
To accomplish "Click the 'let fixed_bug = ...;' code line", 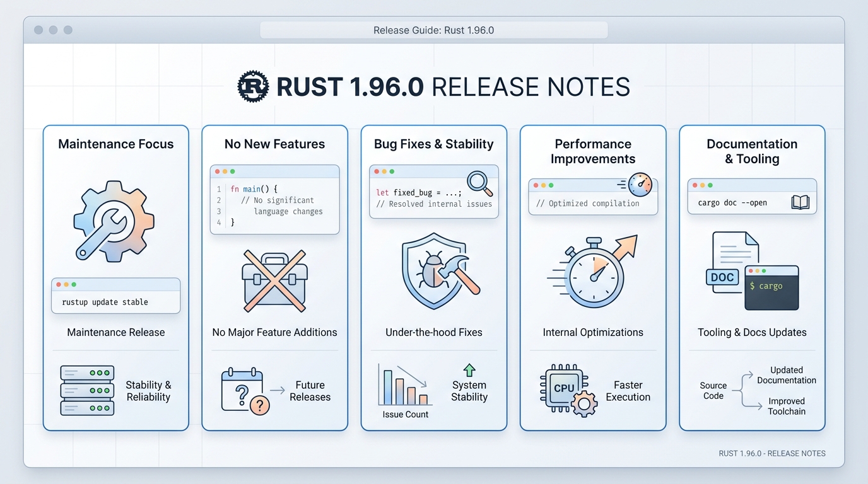I will [419, 193].
